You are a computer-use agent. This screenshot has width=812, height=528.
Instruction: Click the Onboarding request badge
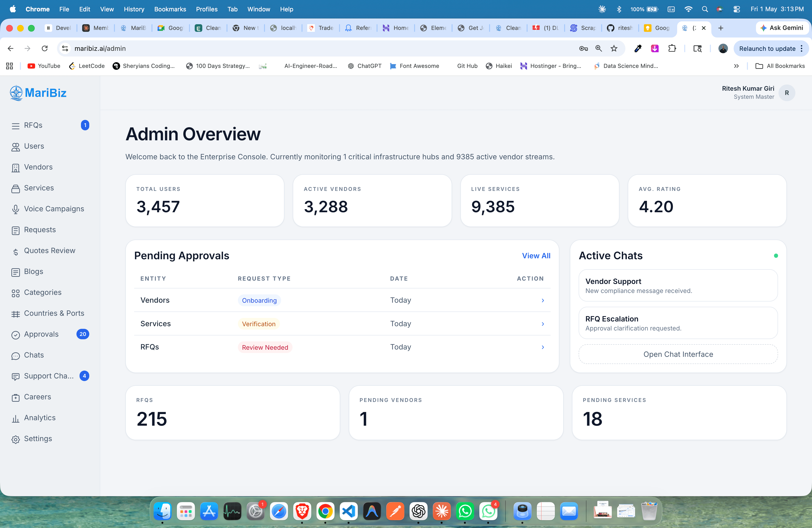[x=259, y=301]
